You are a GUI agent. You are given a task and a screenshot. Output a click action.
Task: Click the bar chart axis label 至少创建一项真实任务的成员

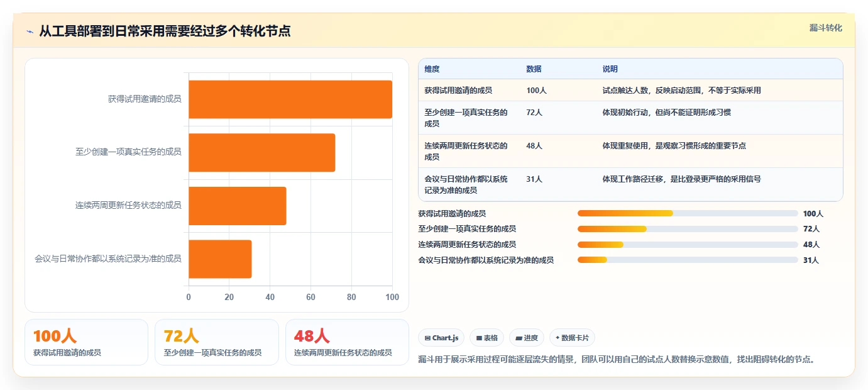point(128,152)
